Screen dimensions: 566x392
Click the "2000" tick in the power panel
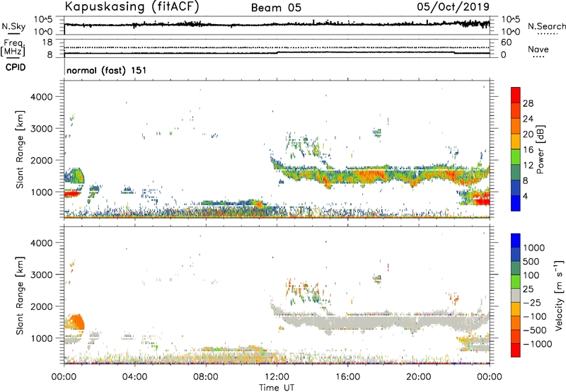pos(42,160)
